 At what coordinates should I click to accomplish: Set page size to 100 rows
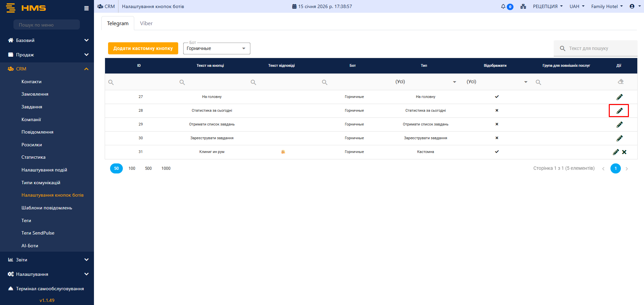click(x=132, y=168)
